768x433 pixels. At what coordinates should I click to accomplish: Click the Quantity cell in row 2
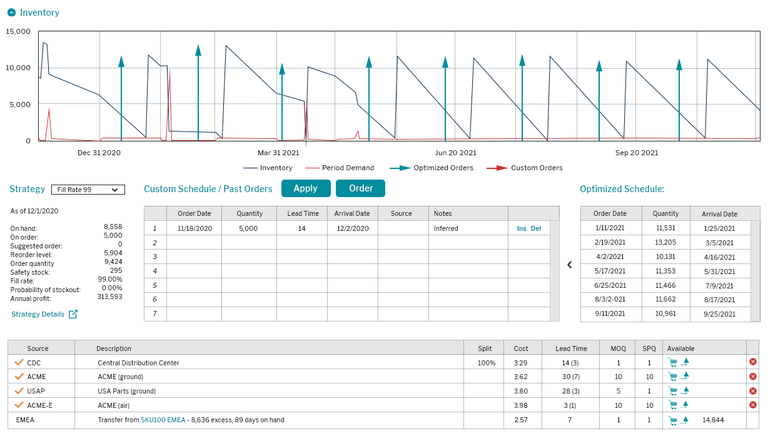249,243
